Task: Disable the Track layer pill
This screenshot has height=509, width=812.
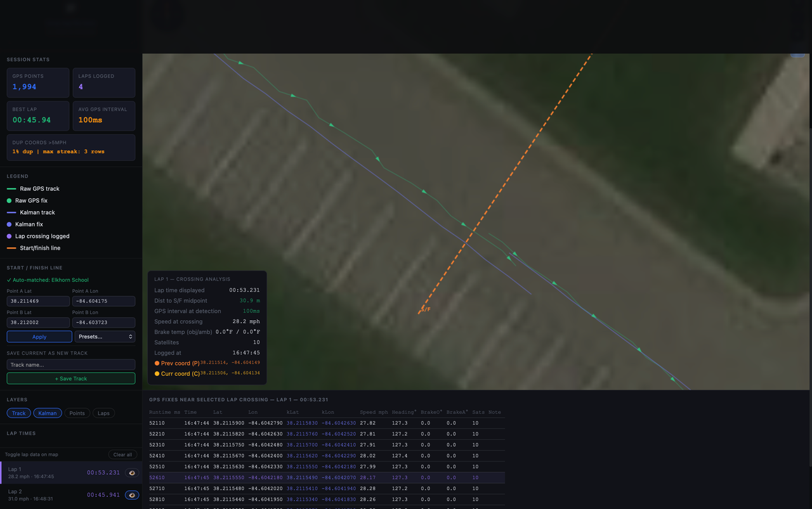Action: pyautogui.click(x=19, y=413)
